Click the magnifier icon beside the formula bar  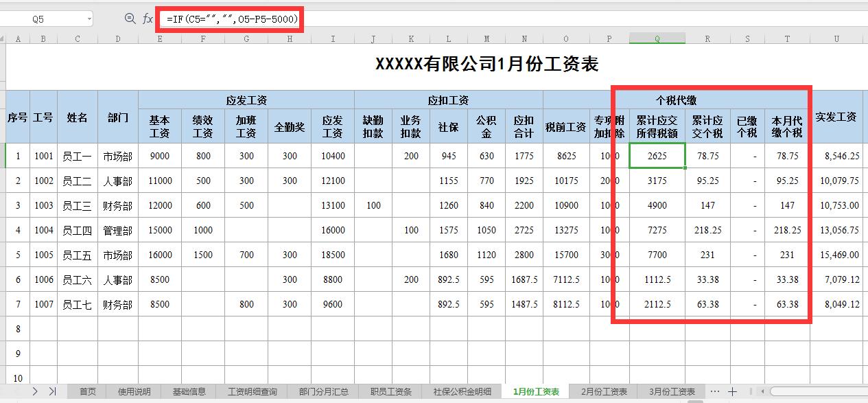130,19
